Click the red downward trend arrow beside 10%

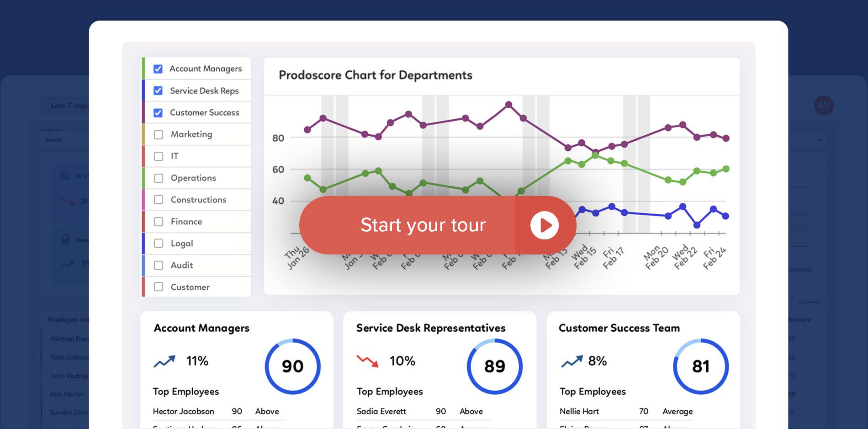(x=368, y=361)
